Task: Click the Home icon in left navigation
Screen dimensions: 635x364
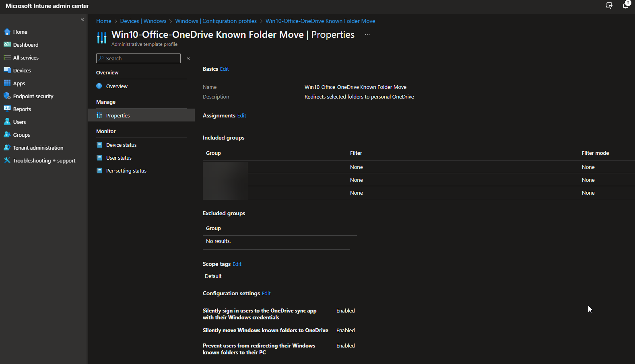Action: pos(7,32)
